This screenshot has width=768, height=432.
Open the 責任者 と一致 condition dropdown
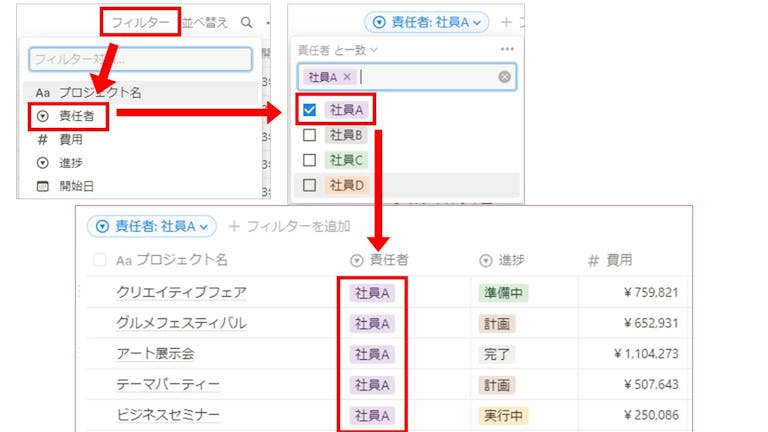[338, 50]
